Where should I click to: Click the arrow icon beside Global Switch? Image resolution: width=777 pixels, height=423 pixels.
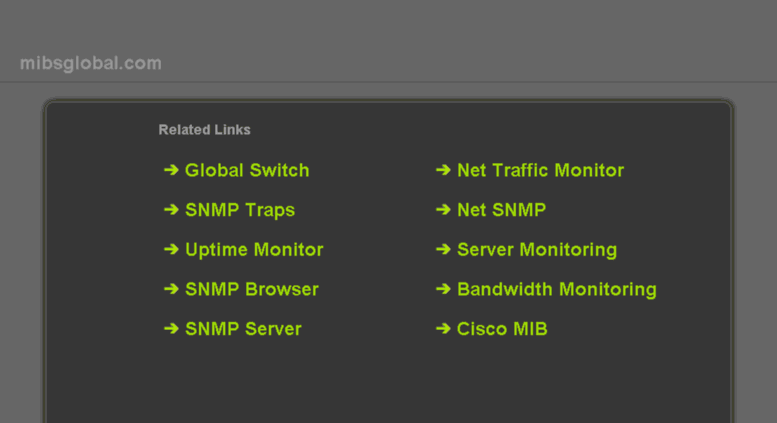click(x=171, y=170)
